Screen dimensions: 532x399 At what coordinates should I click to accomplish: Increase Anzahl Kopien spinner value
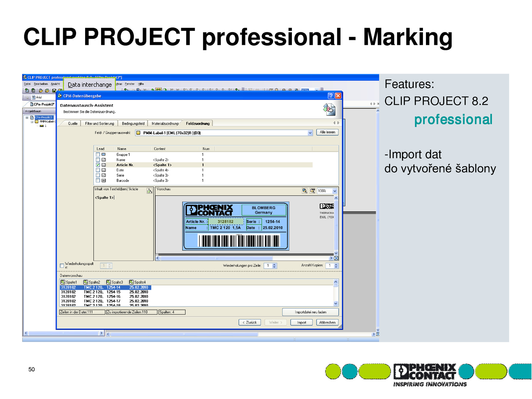tap(336, 264)
